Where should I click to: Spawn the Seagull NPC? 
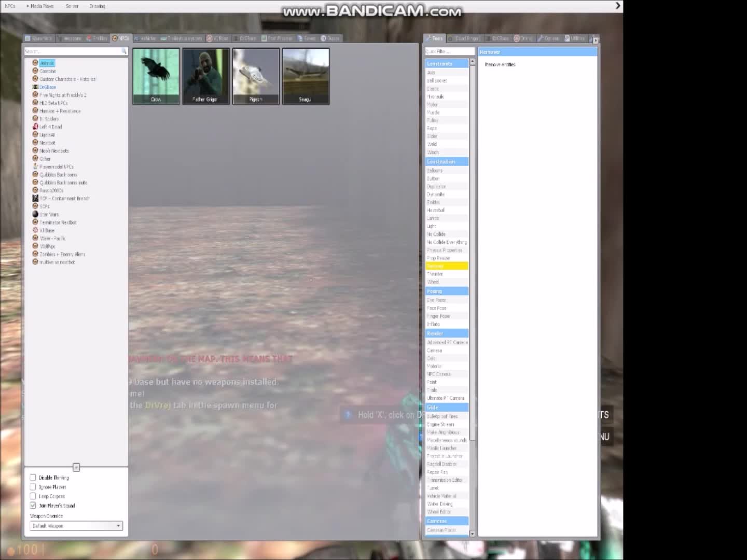tap(306, 76)
